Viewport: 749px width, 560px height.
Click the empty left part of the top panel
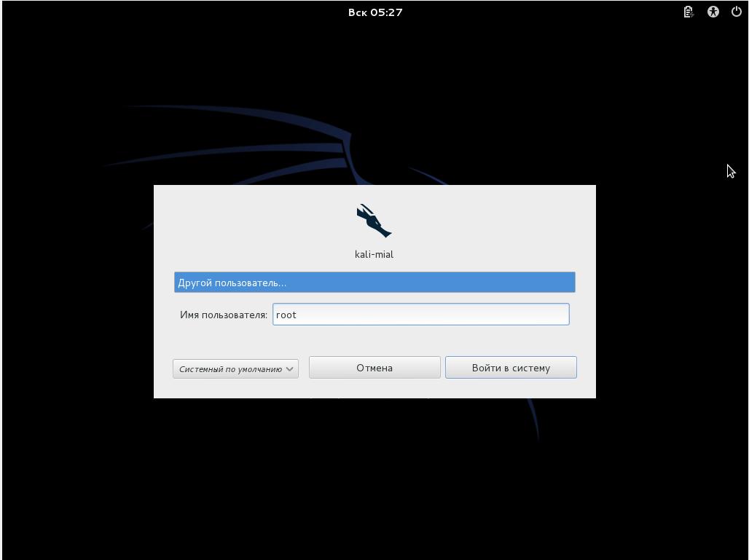146,12
